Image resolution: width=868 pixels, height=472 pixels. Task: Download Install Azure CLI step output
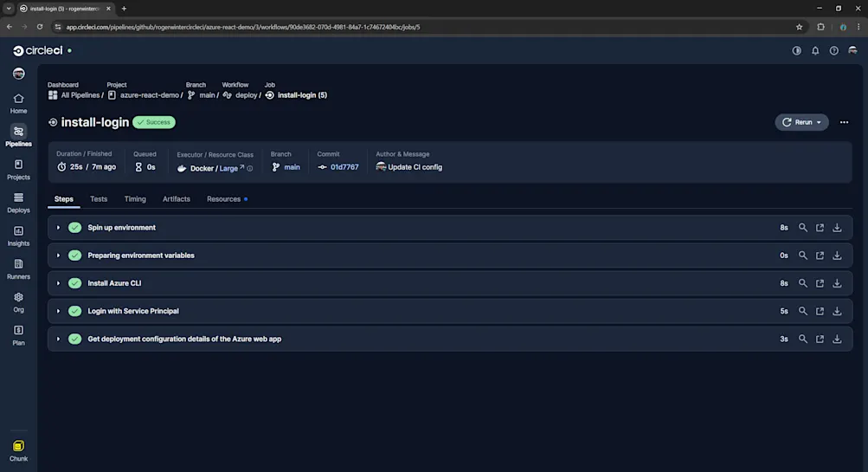coord(837,283)
